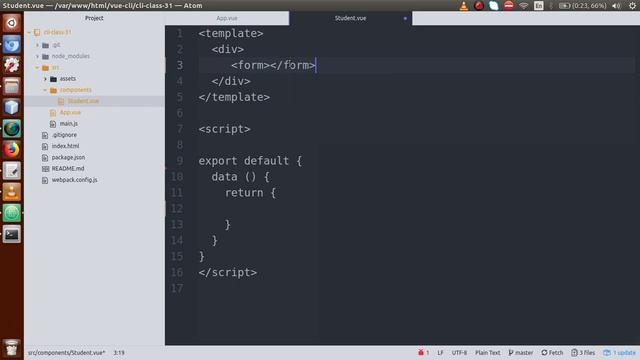Open the session gear menu
The image size is (640, 360).
[x=632, y=6]
